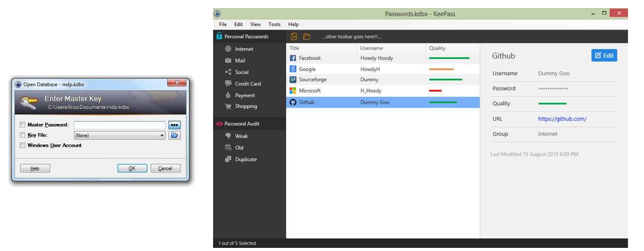The image size is (644, 251).
Task: Open the Tools menu
Action: click(275, 24)
